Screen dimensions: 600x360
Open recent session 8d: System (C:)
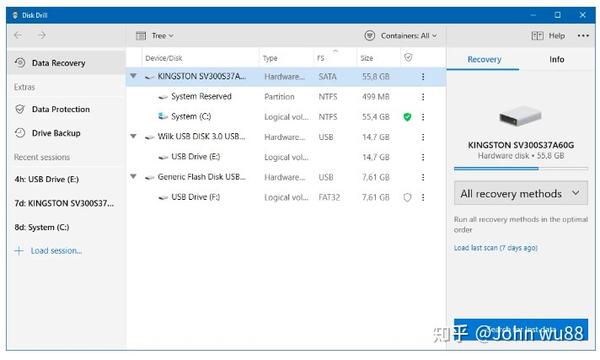pyautogui.click(x=42, y=227)
